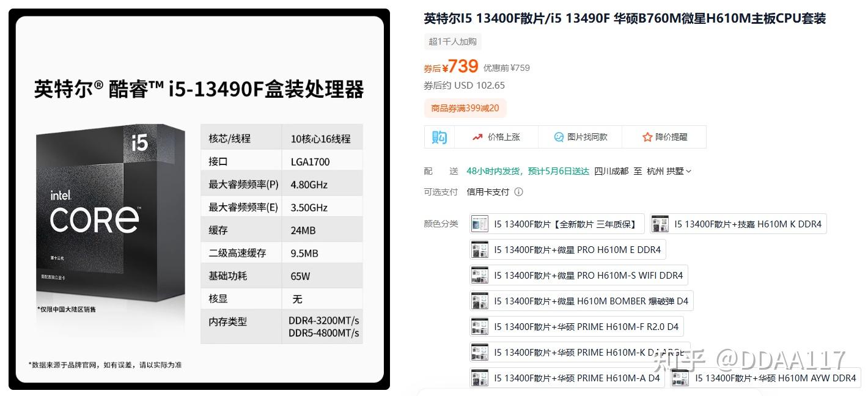The width and height of the screenshot is (868, 396).
Task: Click the 图片找同款 image search icon
Action: click(559, 137)
